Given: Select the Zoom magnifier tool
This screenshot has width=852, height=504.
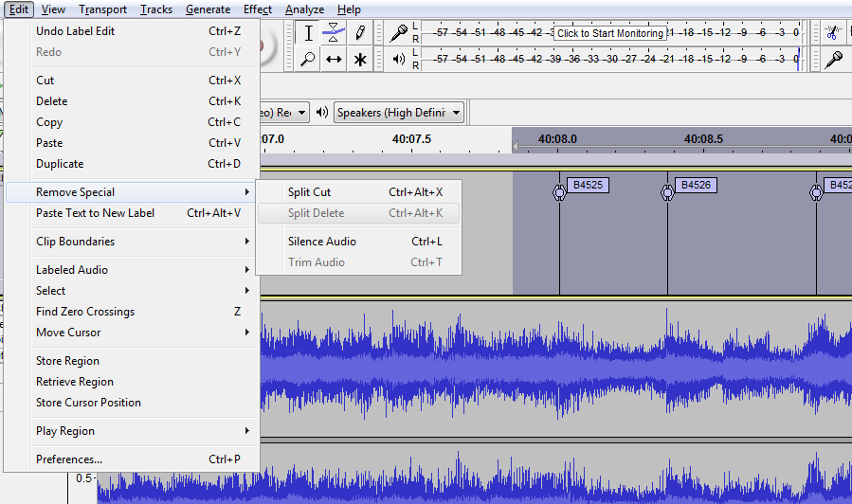Looking at the screenshot, I should pyautogui.click(x=308, y=59).
